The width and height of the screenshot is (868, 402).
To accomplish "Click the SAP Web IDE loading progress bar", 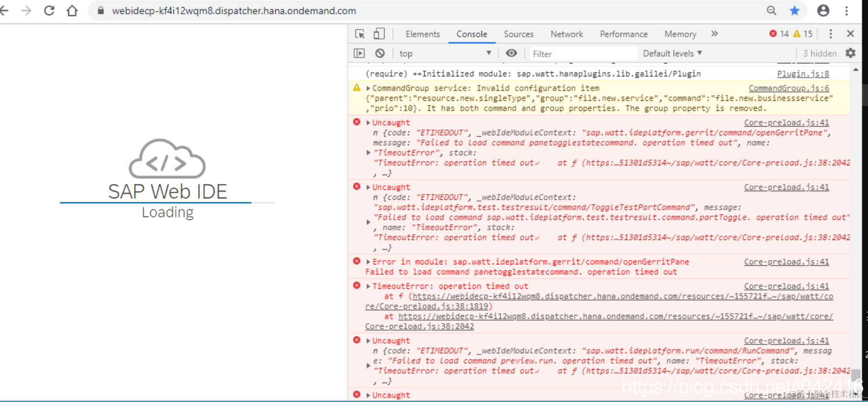I will click(x=167, y=203).
